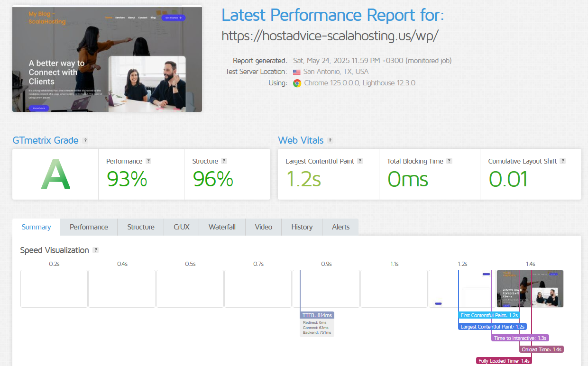Click the Cumulative Layout Shift help icon
The height and width of the screenshot is (366, 588).
(563, 161)
